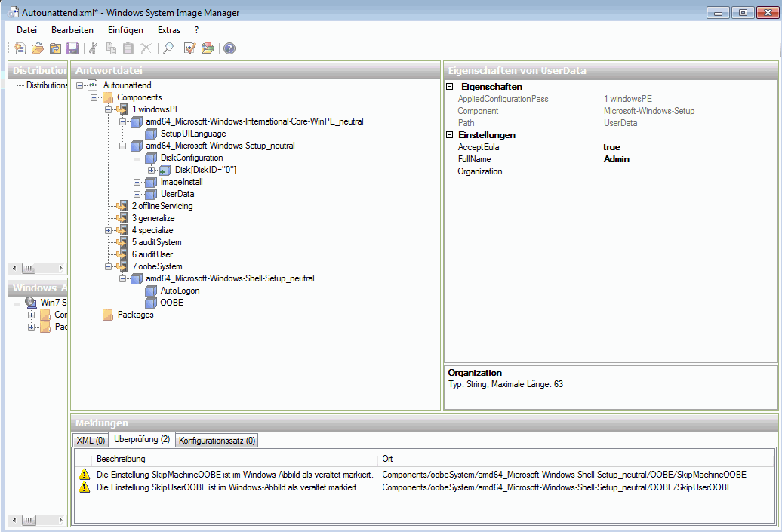Image resolution: width=782 pixels, height=532 pixels.
Task: Open search with the magnifying glass icon
Action: [x=168, y=48]
